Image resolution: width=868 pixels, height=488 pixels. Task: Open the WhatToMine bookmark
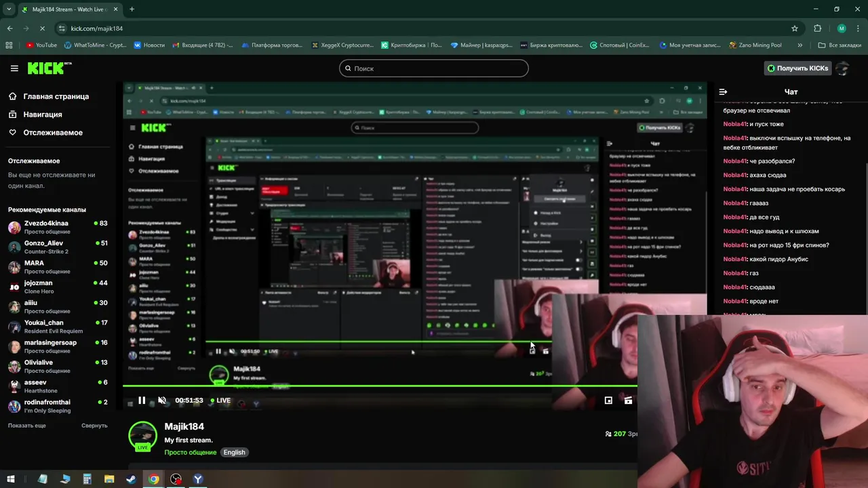tap(96, 45)
